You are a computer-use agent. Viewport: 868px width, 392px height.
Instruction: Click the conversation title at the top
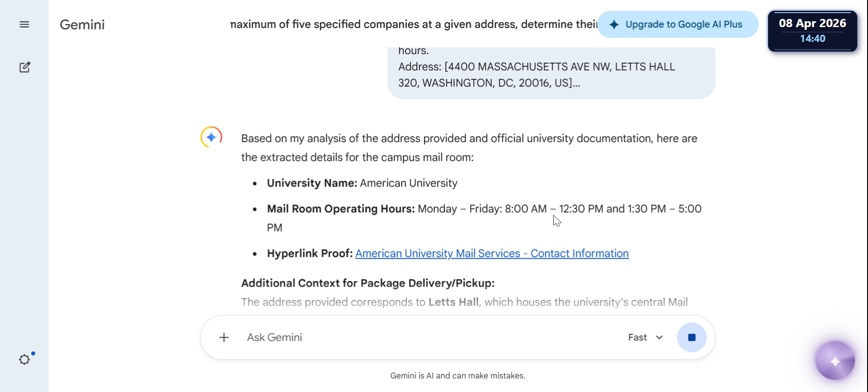pyautogui.click(x=414, y=24)
